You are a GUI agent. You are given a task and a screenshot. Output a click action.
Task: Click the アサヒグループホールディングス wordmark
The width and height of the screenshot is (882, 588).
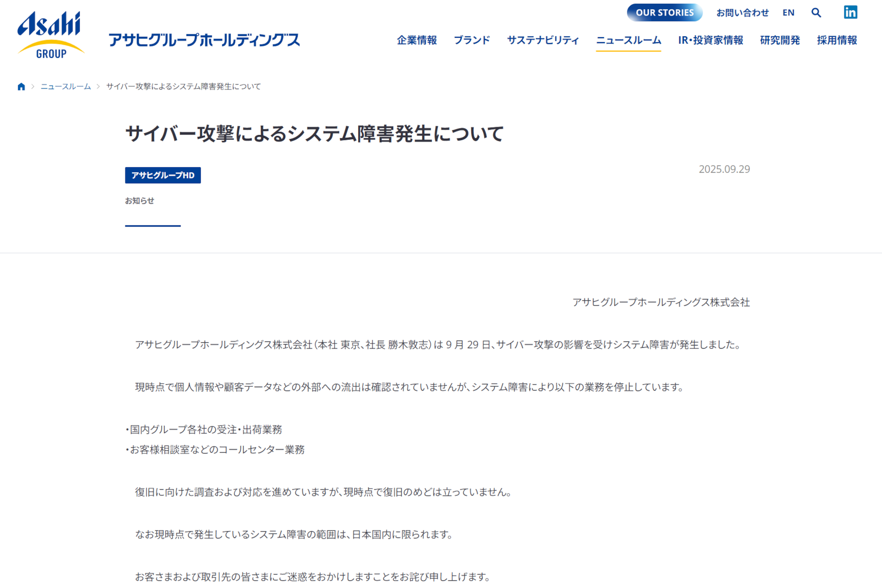(x=204, y=40)
